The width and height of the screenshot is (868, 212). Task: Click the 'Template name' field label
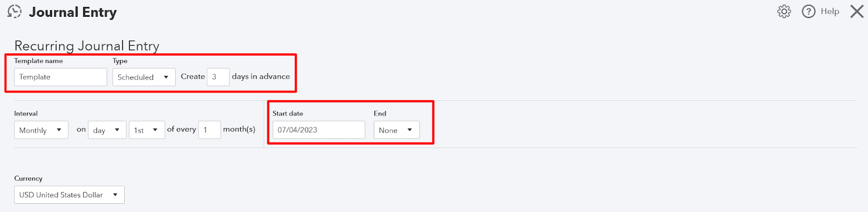(x=39, y=61)
